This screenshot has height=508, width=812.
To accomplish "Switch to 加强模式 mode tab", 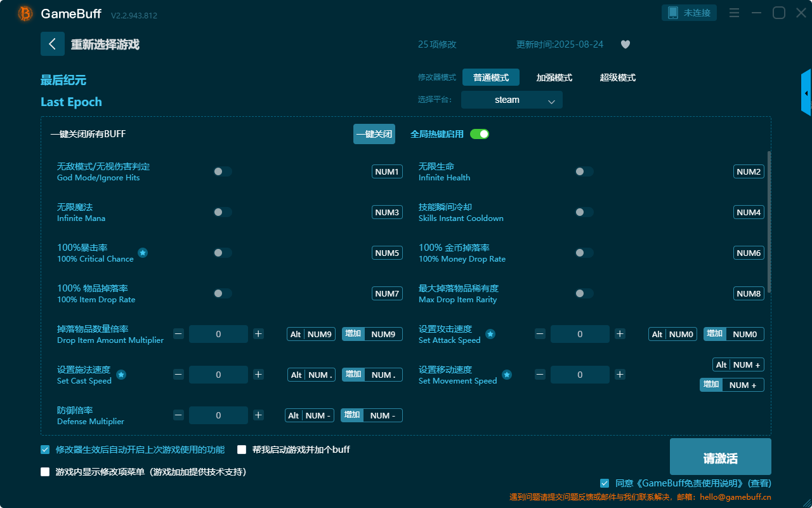I will coord(554,77).
